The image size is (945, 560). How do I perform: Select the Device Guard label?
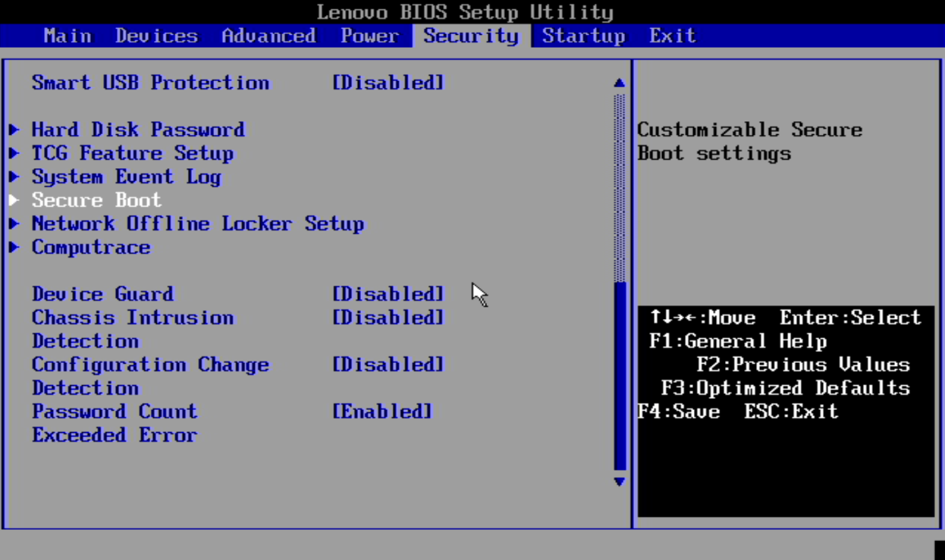pyautogui.click(x=102, y=294)
